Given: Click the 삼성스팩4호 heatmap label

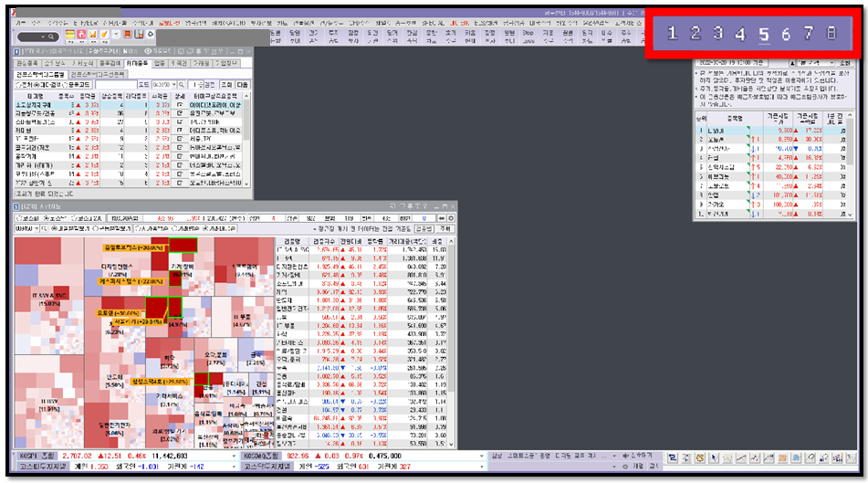Looking at the screenshot, I should pos(162,382).
